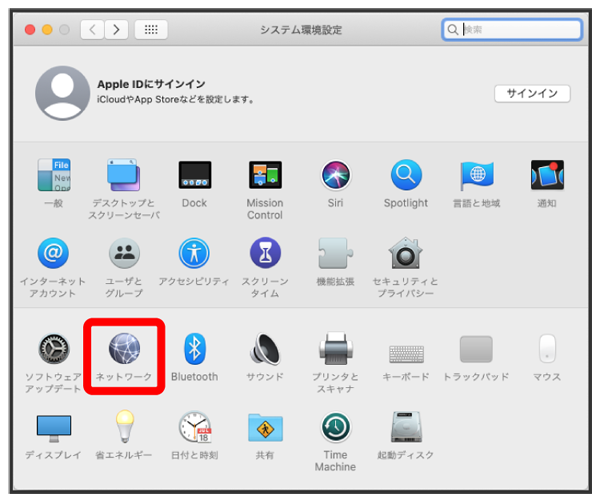This screenshot has width=600, height=500.
Task: Click the サインイン button
Action: coord(532,93)
